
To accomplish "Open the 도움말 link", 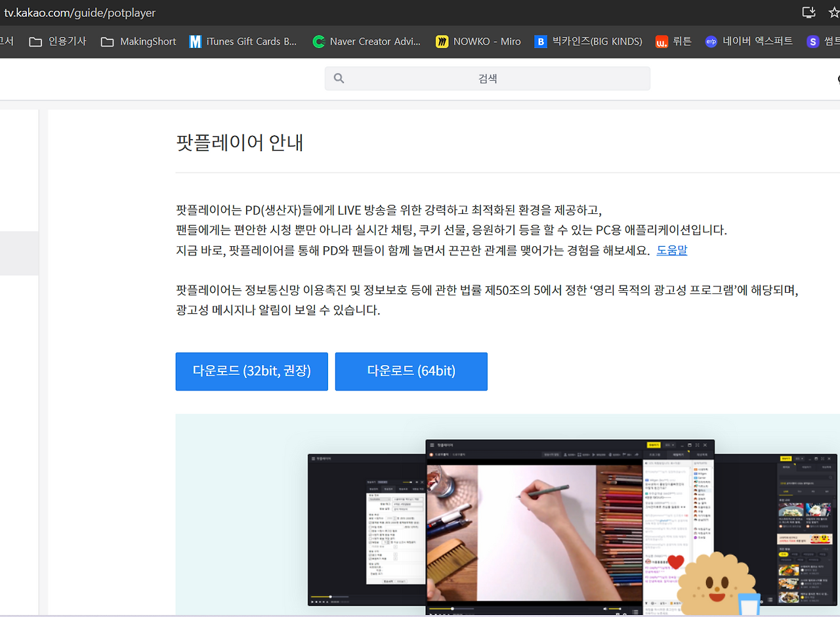I will point(672,250).
